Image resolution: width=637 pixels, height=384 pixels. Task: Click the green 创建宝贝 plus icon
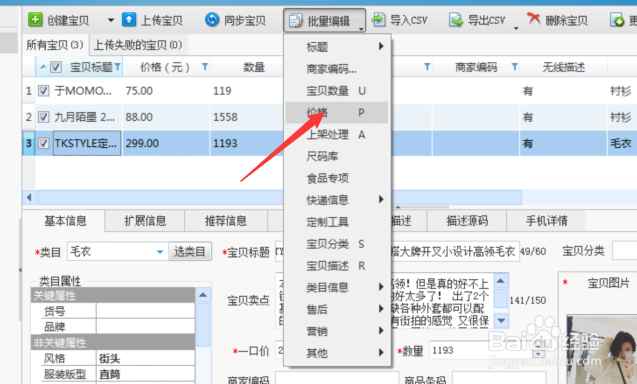(x=35, y=20)
